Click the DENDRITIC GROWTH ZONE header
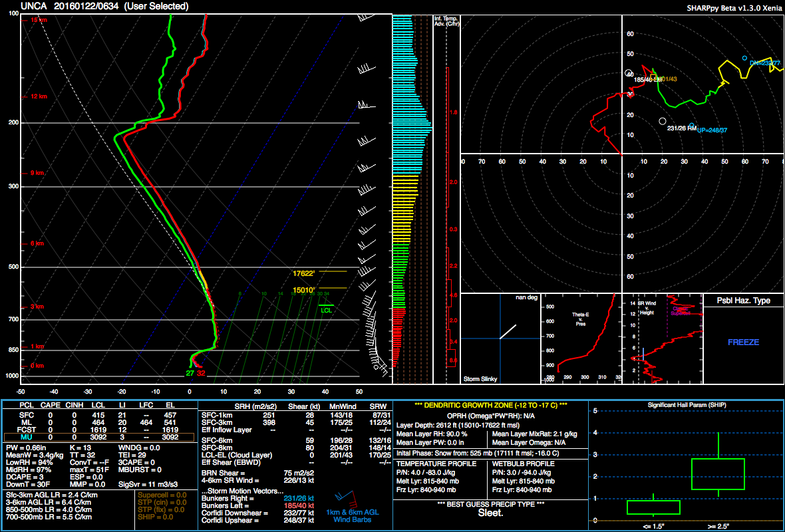This screenshot has width=785, height=532. point(490,406)
